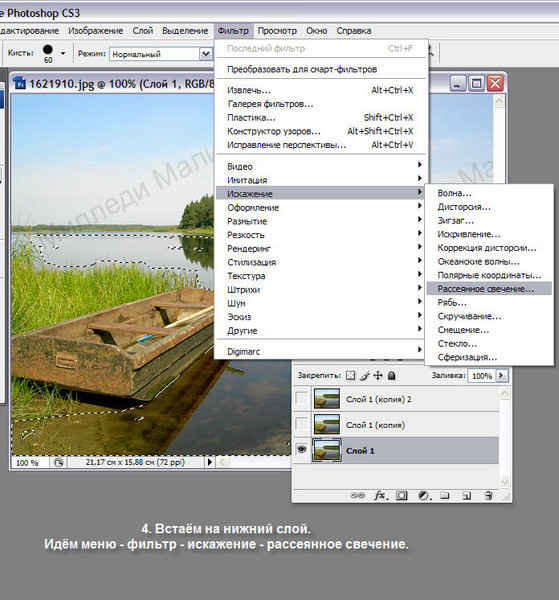The width and height of the screenshot is (559, 600).
Task: Open the Слой menu
Action: pyautogui.click(x=143, y=31)
